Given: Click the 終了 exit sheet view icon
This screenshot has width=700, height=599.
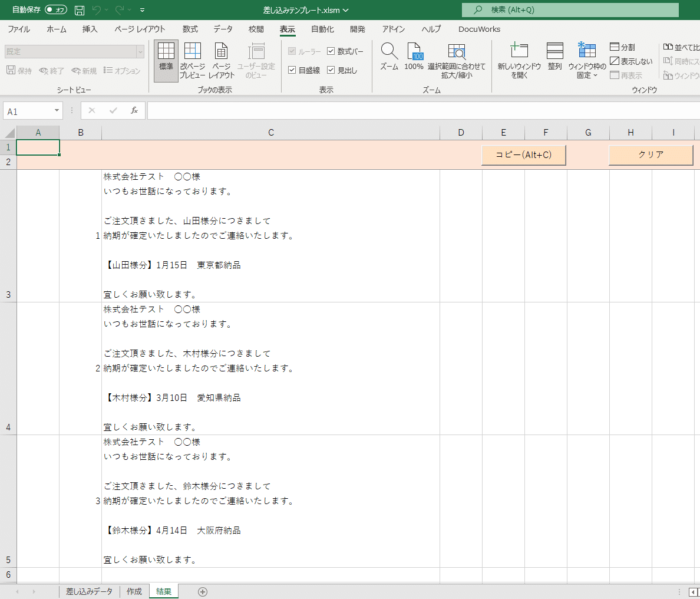Looking at the screenshot, I should [51, 71].
